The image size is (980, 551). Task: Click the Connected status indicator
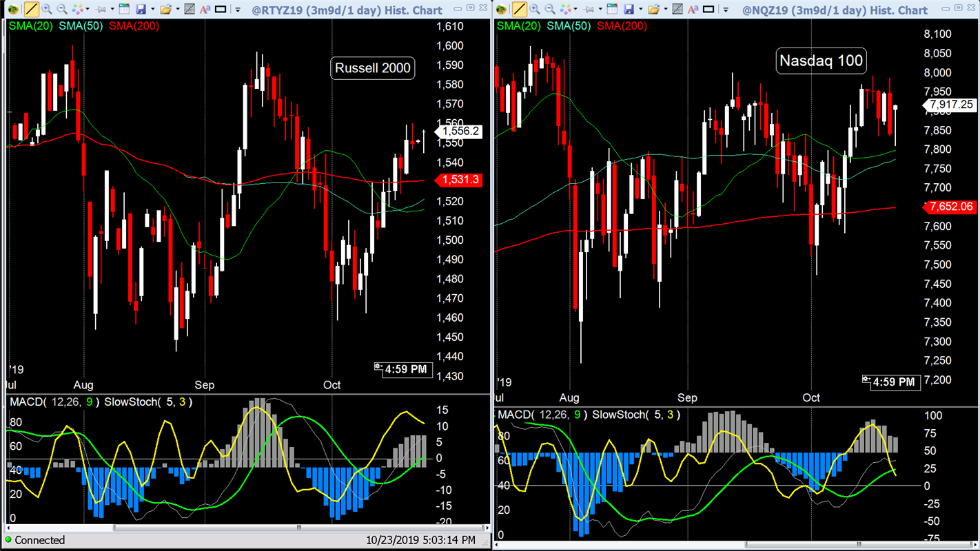34,540
